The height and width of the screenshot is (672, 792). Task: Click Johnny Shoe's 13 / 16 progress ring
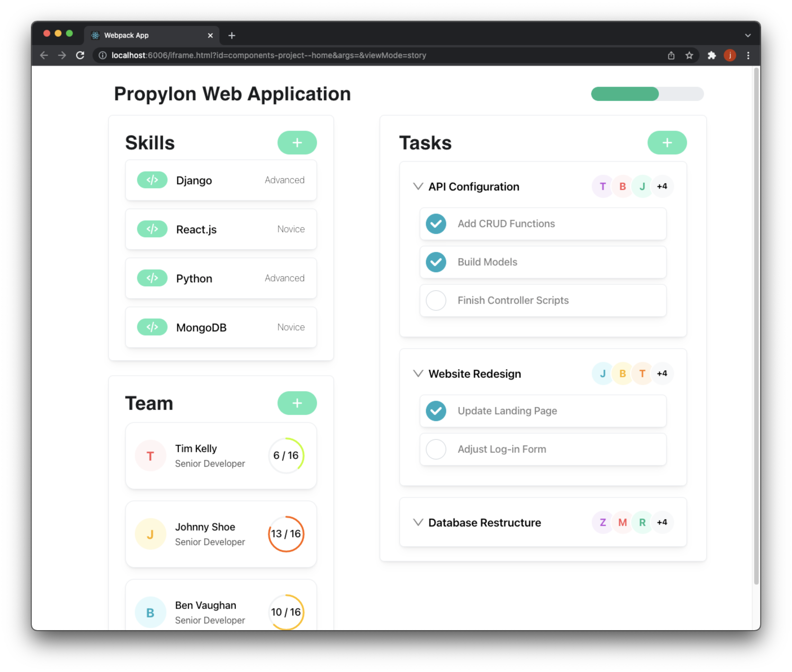click(286, 534)
